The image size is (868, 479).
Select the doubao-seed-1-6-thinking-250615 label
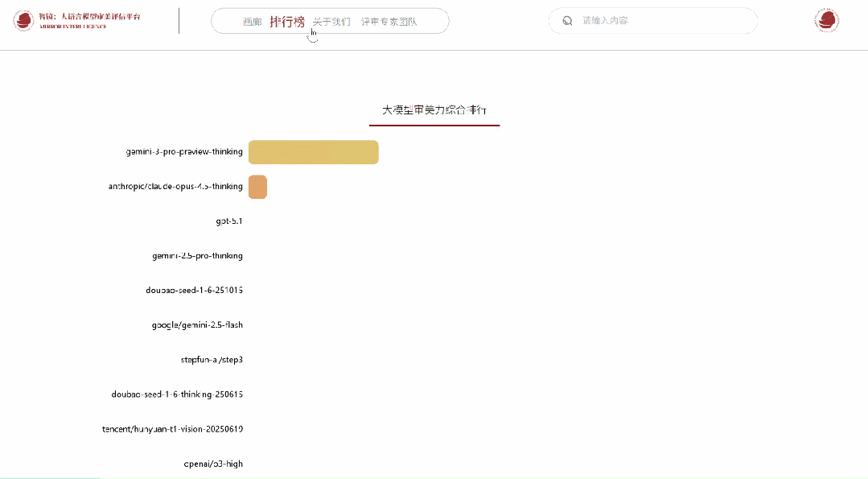point(177,394)
